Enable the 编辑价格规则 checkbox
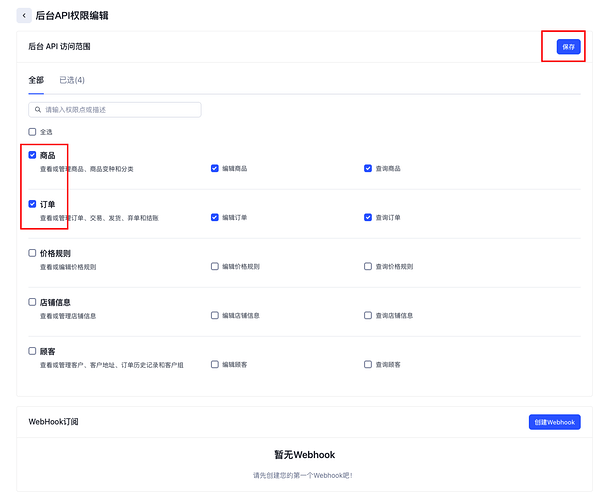 215,266
